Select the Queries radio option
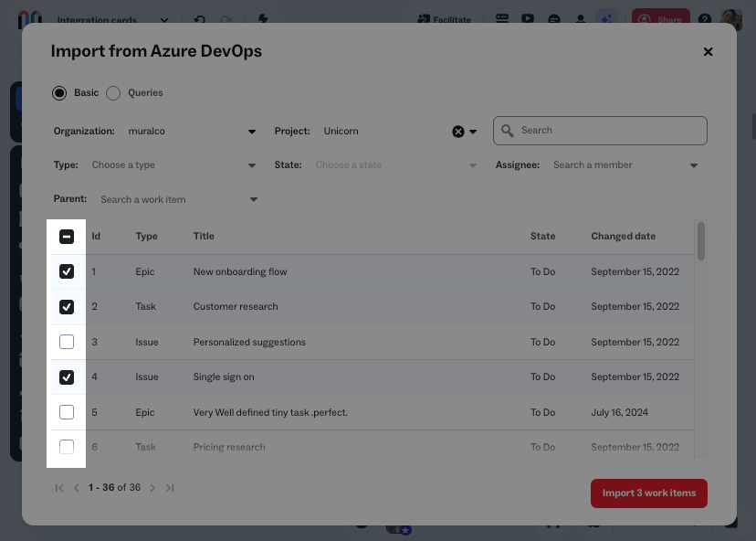 click(113, 92)
